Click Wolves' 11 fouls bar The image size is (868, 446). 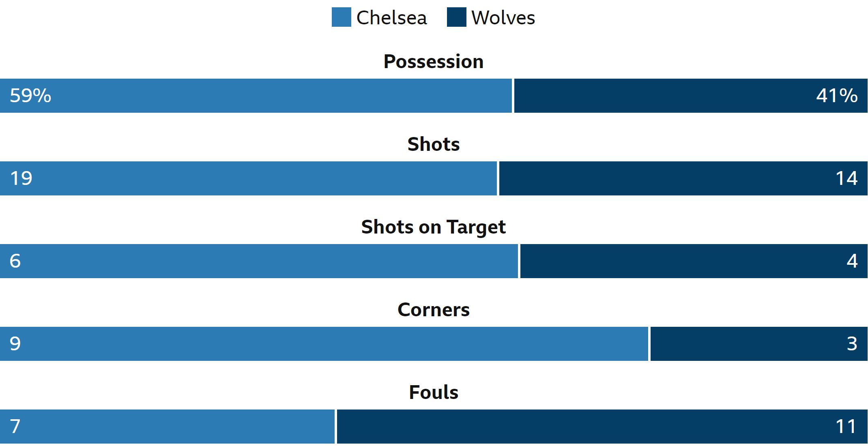point(602,427)
